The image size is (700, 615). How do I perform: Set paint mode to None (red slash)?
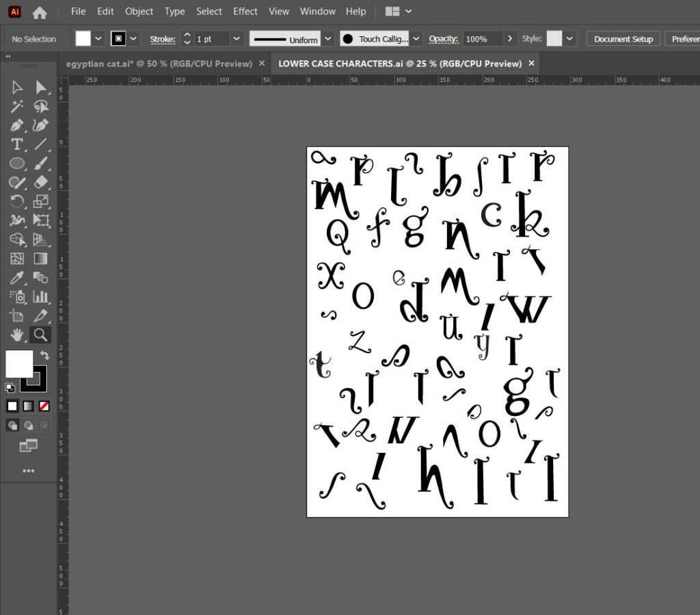tap(44, 406)
